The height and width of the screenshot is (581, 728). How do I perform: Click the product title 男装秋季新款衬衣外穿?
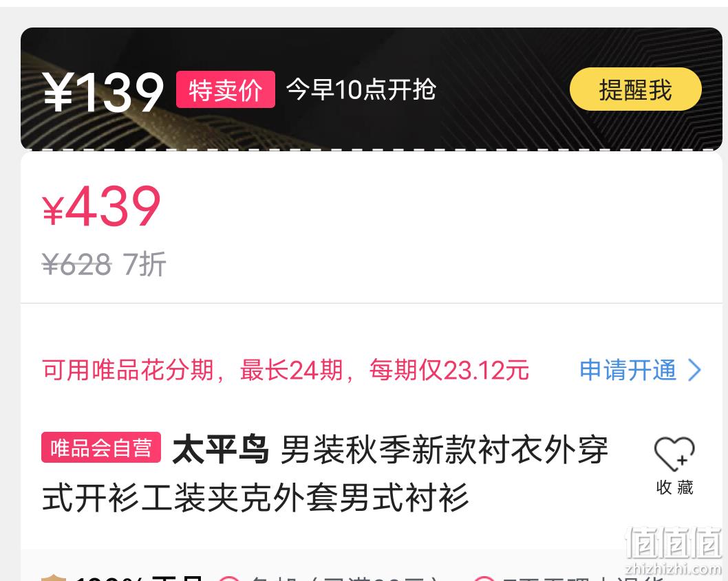click(x=445, y=450)
